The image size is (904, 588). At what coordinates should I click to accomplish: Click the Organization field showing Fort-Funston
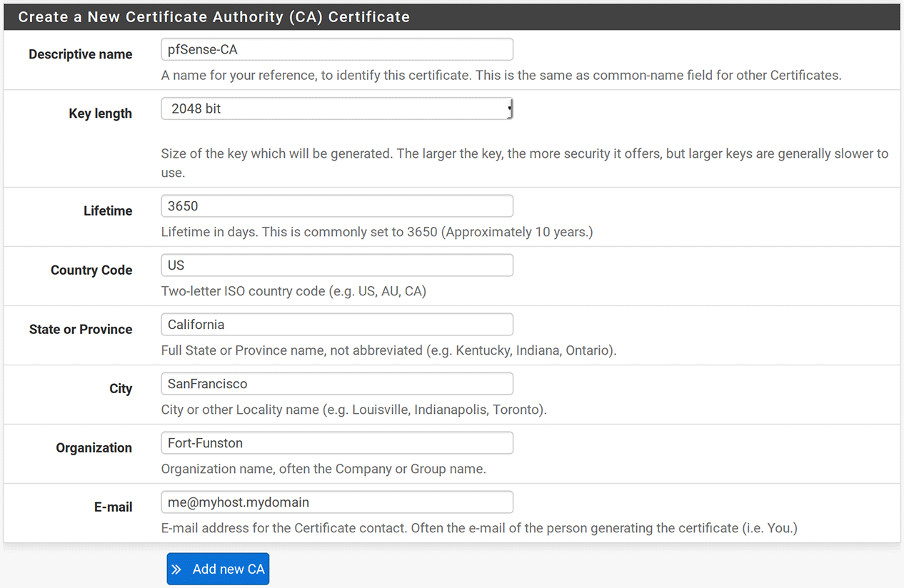coord(336,443)
